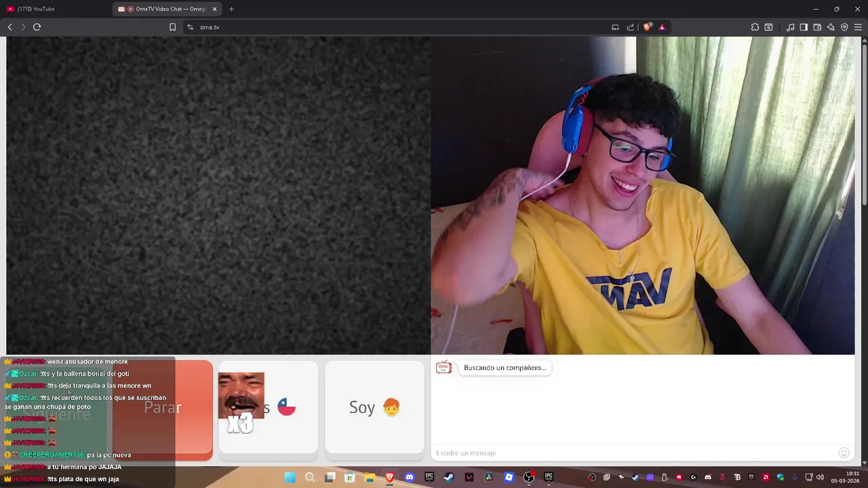
Task: Open Steam from the taskbar
Action: tap(449, 477)
